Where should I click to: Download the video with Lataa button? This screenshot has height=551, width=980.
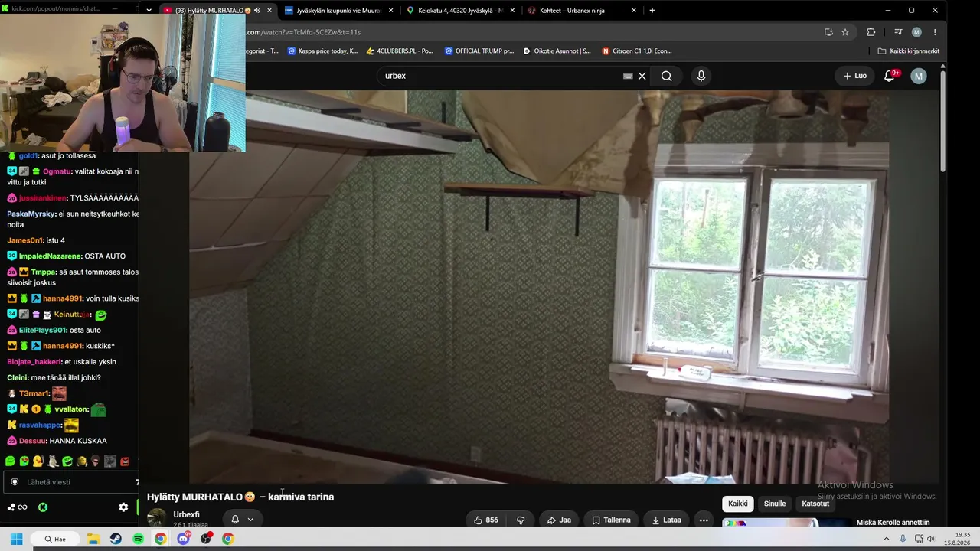[666, 520]
